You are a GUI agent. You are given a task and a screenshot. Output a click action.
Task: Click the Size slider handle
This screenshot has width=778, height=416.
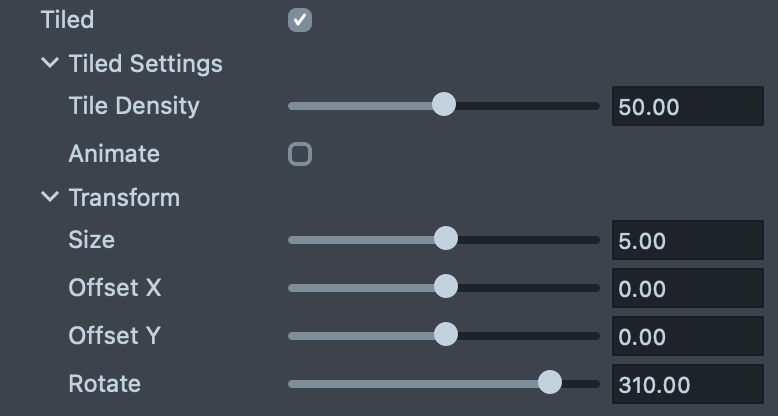tap(446, 239)
